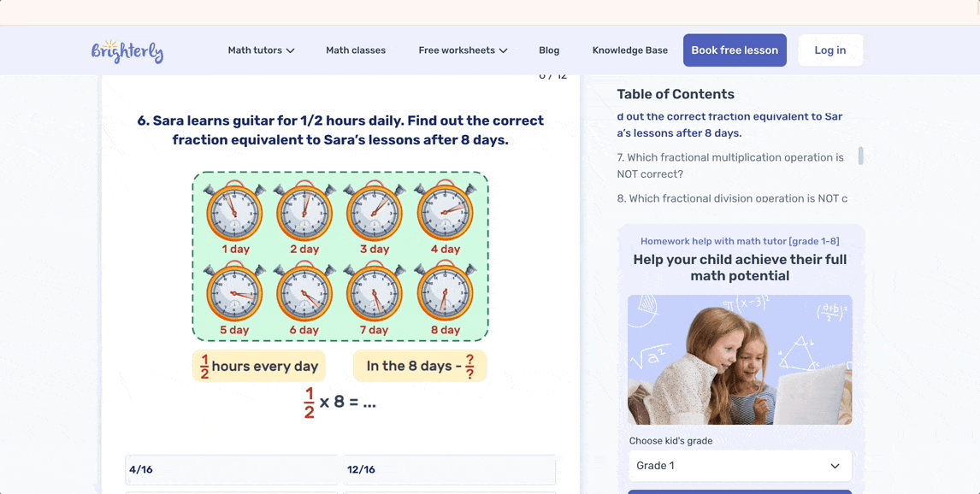Open the Knowledge Base page

[x=630, y=50]
